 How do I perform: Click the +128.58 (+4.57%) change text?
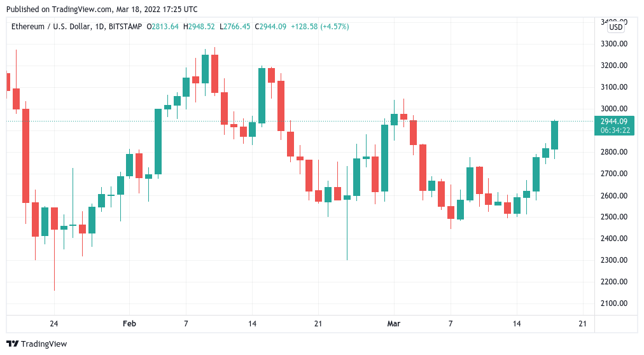tap(320, 27)
